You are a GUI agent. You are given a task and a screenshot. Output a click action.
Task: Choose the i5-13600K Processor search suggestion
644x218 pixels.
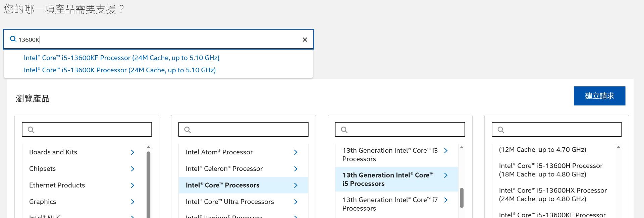(119, 70)
